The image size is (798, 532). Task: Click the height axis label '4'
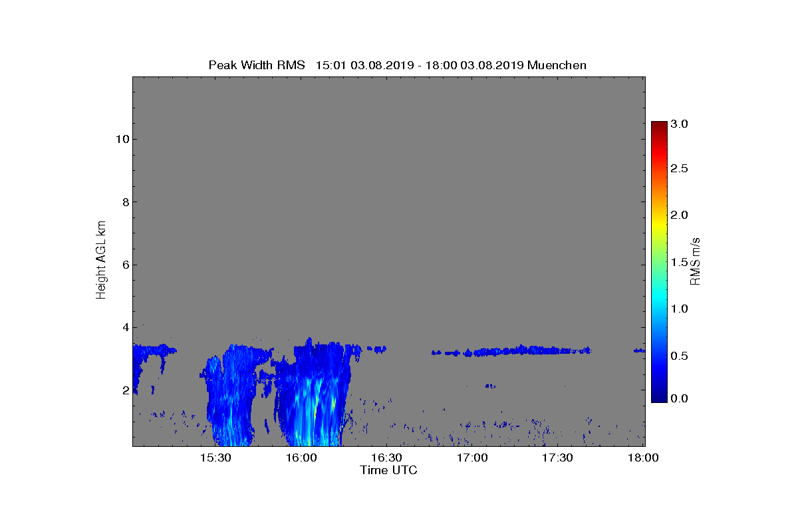tap(124, 327)
